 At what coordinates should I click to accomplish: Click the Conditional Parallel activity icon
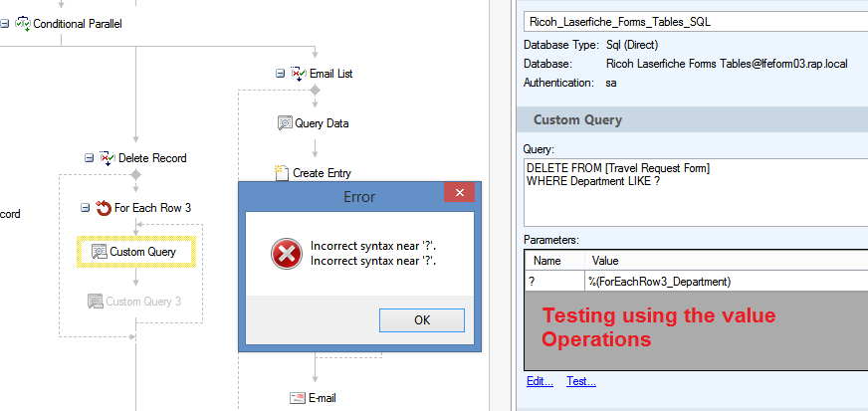click(23, 24)
